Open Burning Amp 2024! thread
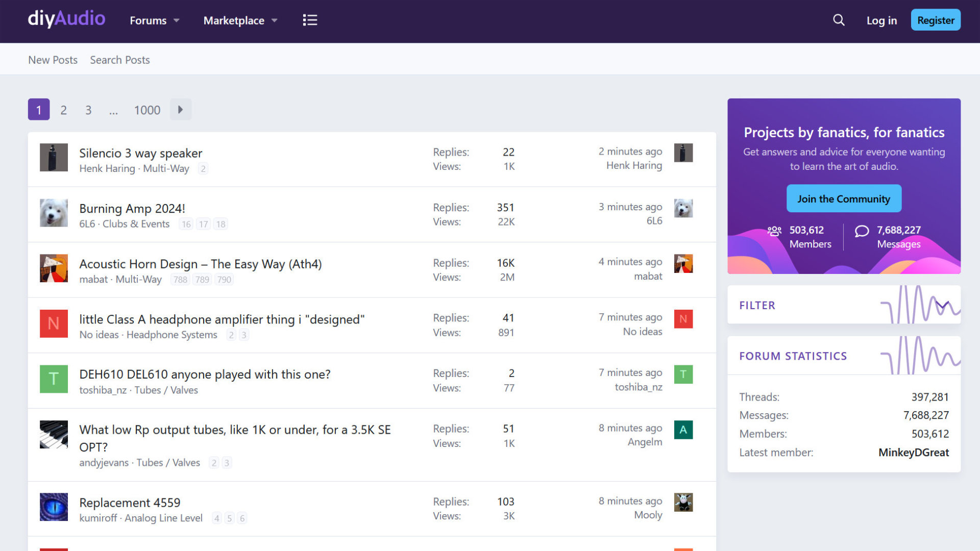Image resolution: width=980 pixels, height=551 pixels. coord(132,208)
